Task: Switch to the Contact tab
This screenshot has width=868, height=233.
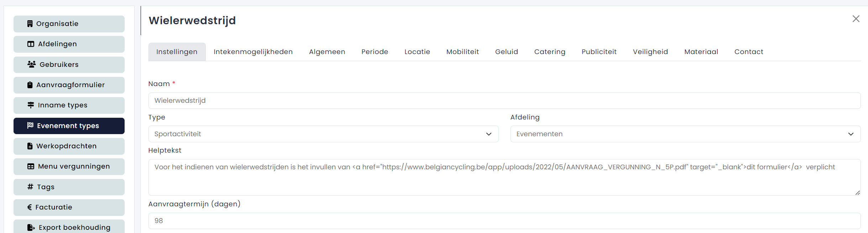Action: tap(749, 52)
